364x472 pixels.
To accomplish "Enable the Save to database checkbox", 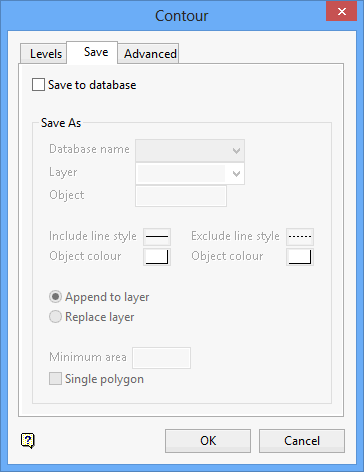I will tap(38, 85).
